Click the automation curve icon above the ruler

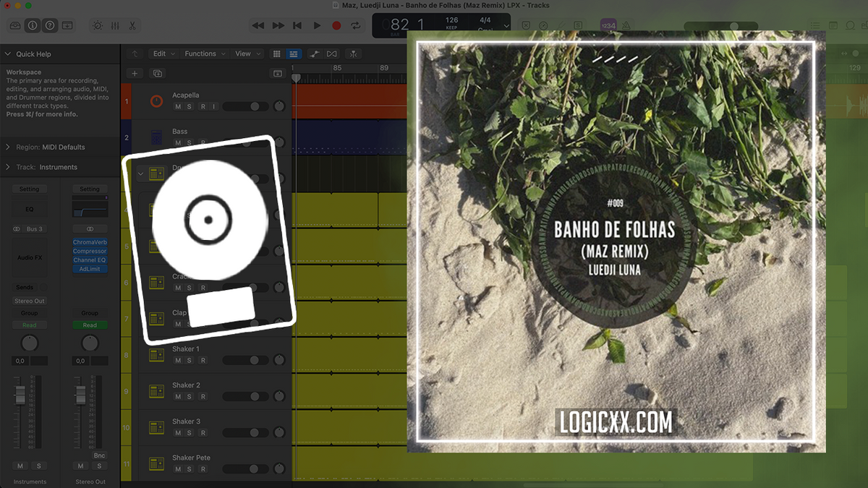click(316, 53)
